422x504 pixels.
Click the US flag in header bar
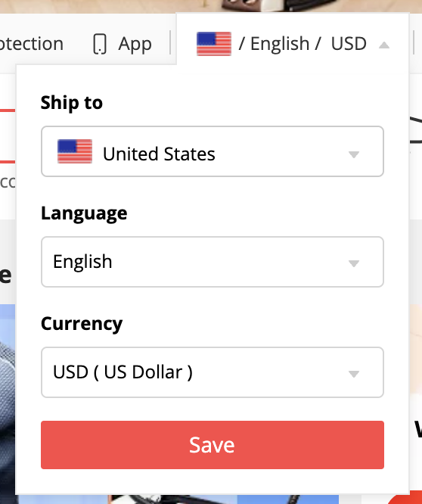pos(214,44)
